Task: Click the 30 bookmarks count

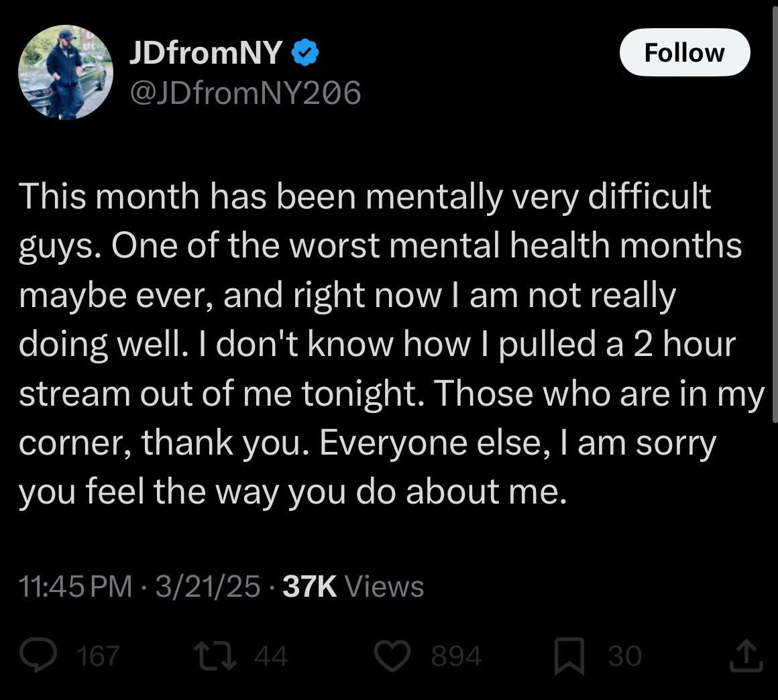Action: [x=625, y=656]
